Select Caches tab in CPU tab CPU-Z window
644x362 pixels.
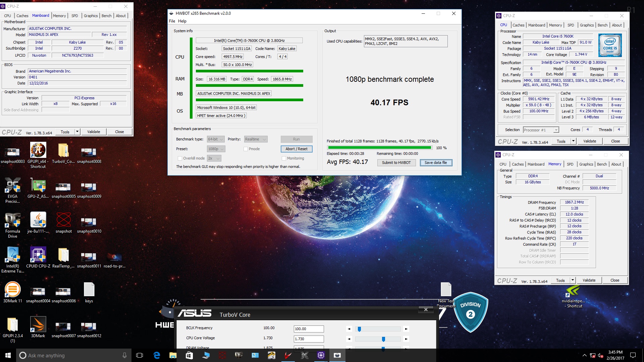(x=518, y=25)
